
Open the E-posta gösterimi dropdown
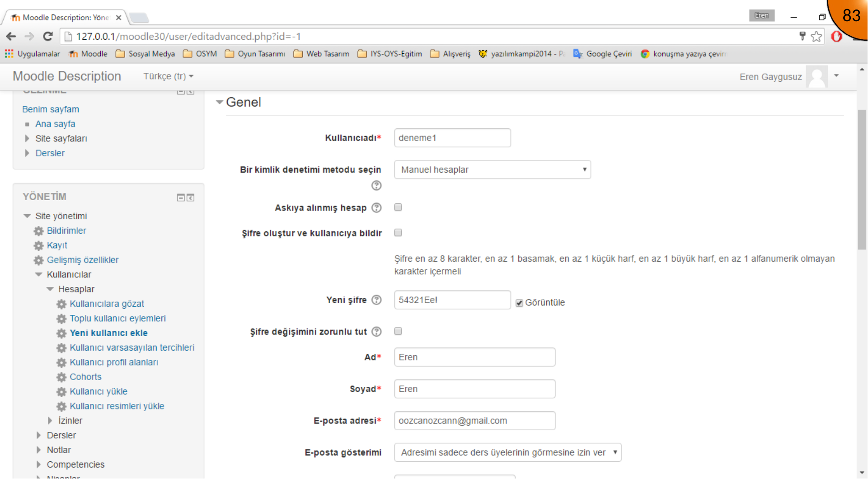pos(508,453)
